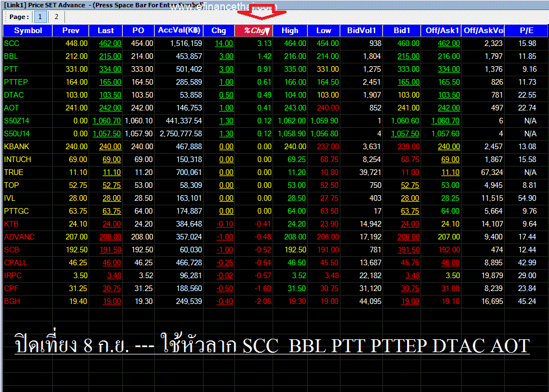This screenshot has height=392, width=549.
Task: Click the Chg column header
Action: [x=219, y=30]
